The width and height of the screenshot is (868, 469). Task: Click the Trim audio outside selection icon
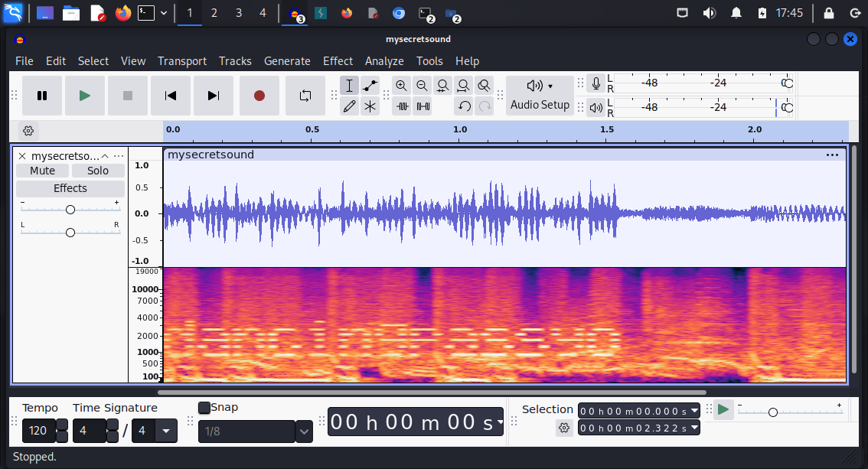click(402, 106)
